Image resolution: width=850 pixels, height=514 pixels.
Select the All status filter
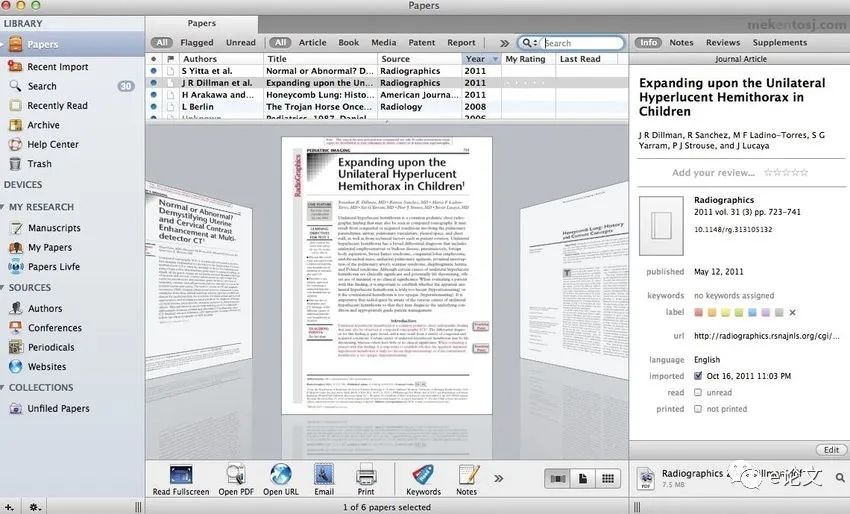(162, 43)
